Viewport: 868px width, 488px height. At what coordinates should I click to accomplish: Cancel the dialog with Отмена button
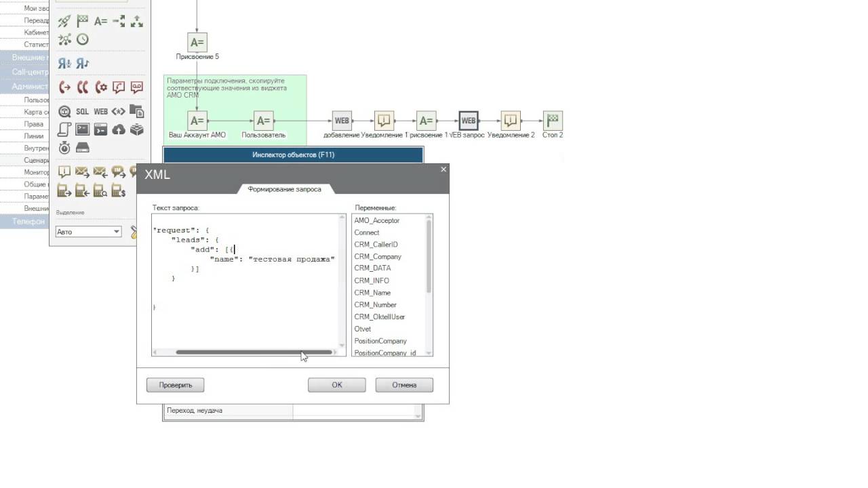click(404, 385)
